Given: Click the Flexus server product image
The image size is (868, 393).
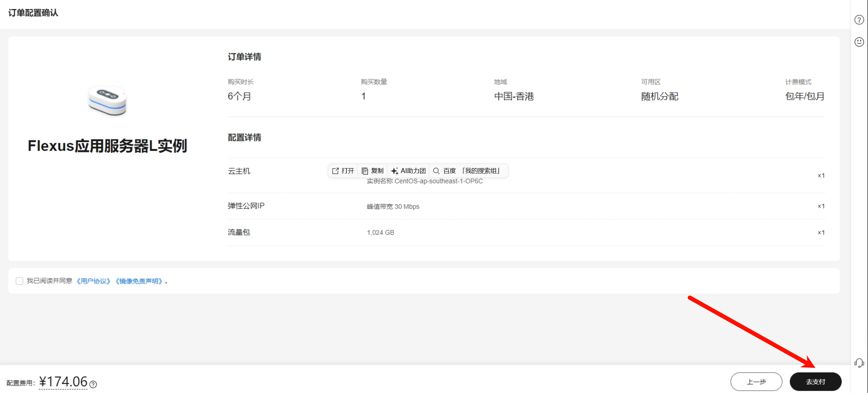Looking at the screenshot, I should (x=107, y=101).
